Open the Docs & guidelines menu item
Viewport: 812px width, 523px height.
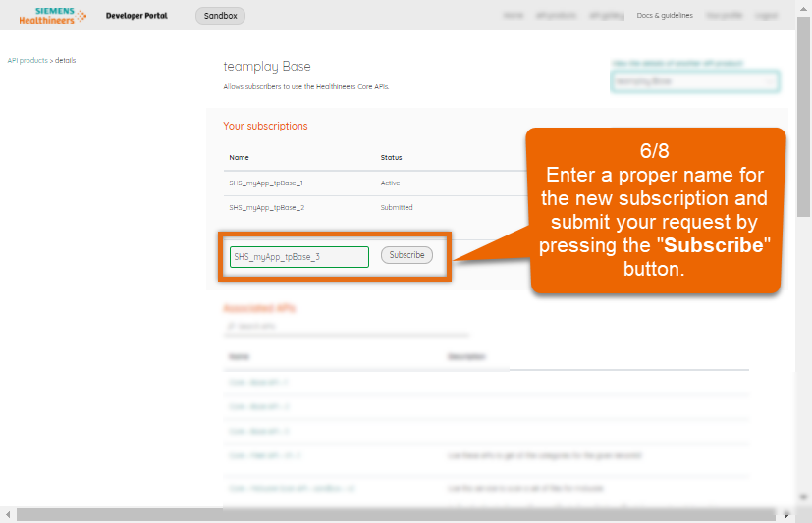(x=665, y=16)
